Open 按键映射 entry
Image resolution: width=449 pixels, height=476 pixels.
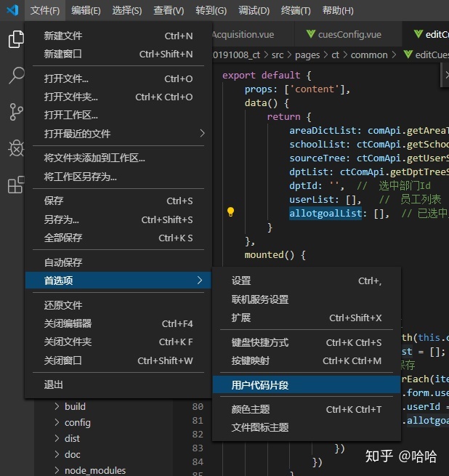(307, 360)
